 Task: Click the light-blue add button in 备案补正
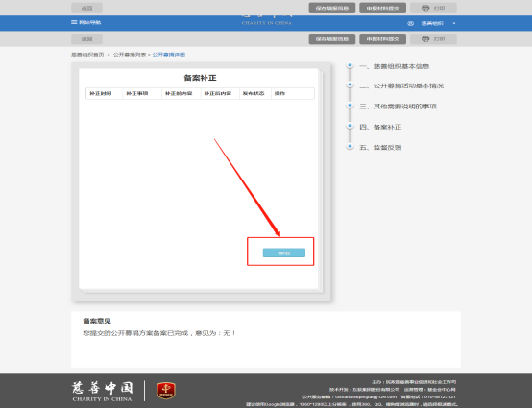(284, 252)
